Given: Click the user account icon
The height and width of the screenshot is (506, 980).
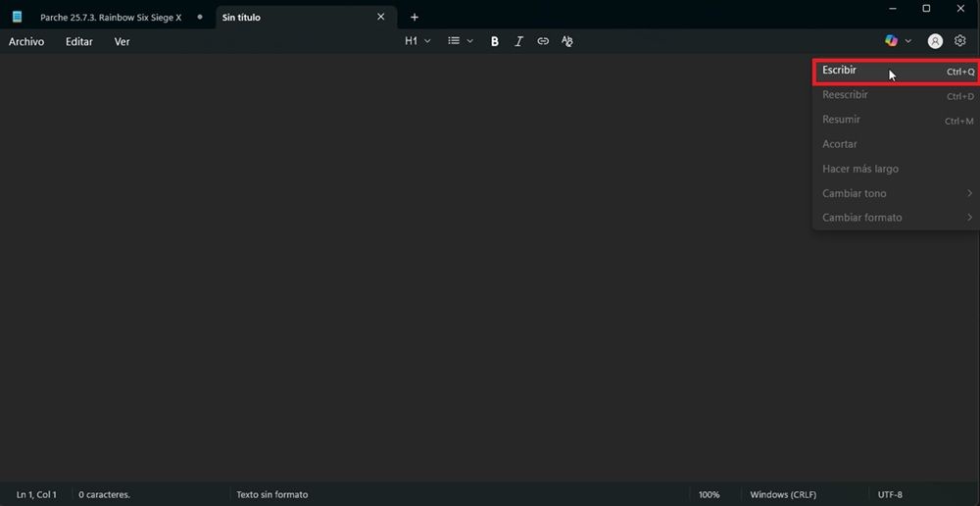Looking at the screenshot, I should tap(935, 41).
